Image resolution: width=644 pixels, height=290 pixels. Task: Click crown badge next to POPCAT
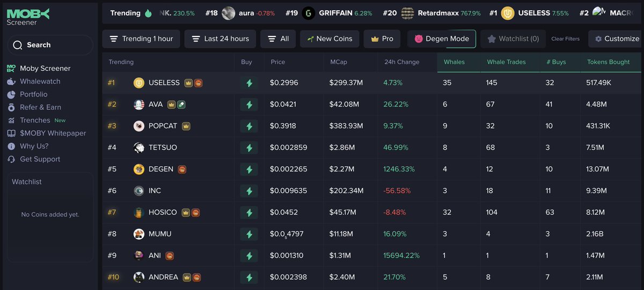pyautogui.click(x=187, y=126)
